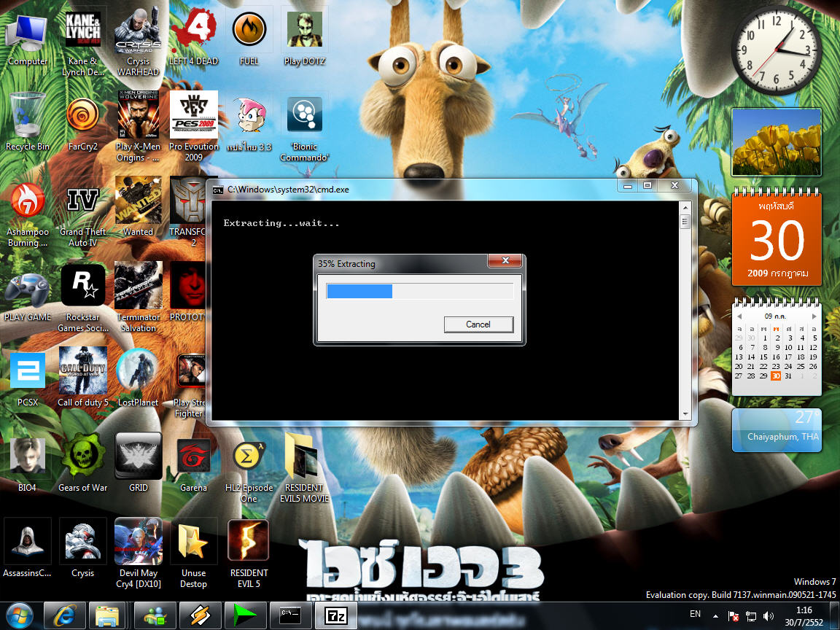Open cmd.exe window system menu icon
The image size is (840, 630).
(217, 190)
